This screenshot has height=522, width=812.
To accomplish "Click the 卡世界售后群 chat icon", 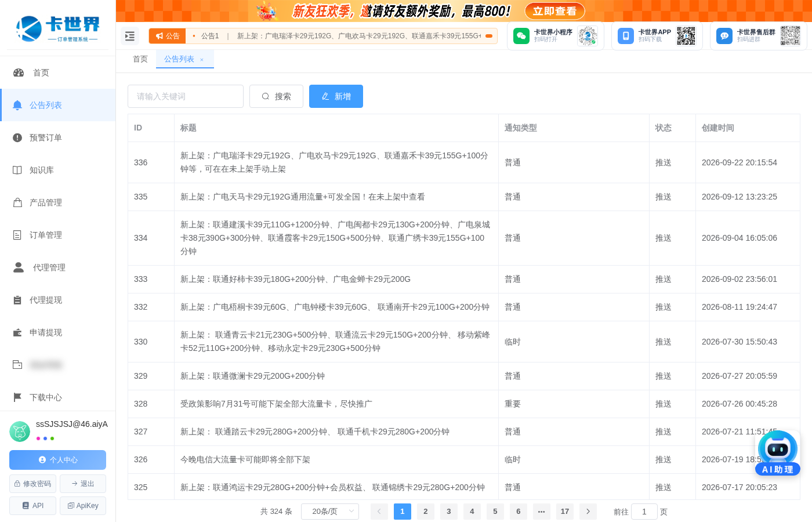I will (x=724, y=36).
